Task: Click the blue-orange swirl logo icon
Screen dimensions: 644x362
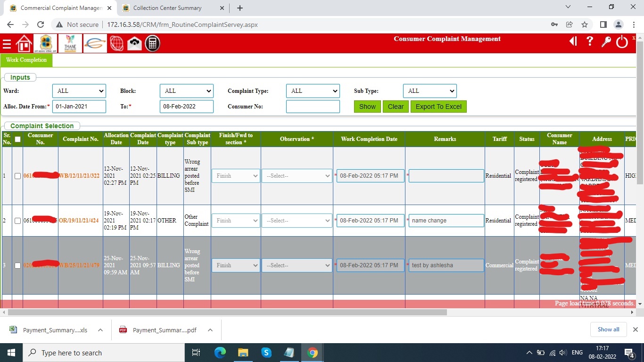Action: point(95,43)
